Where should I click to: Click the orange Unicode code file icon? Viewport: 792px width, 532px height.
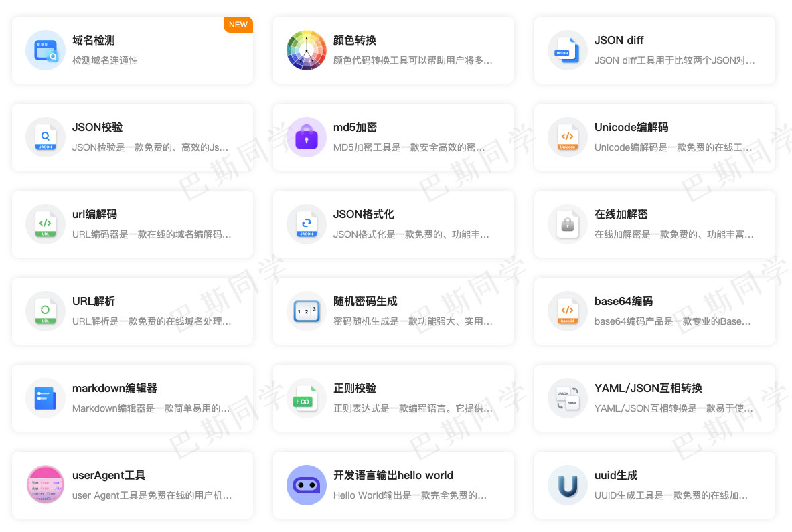click(568, 137)
